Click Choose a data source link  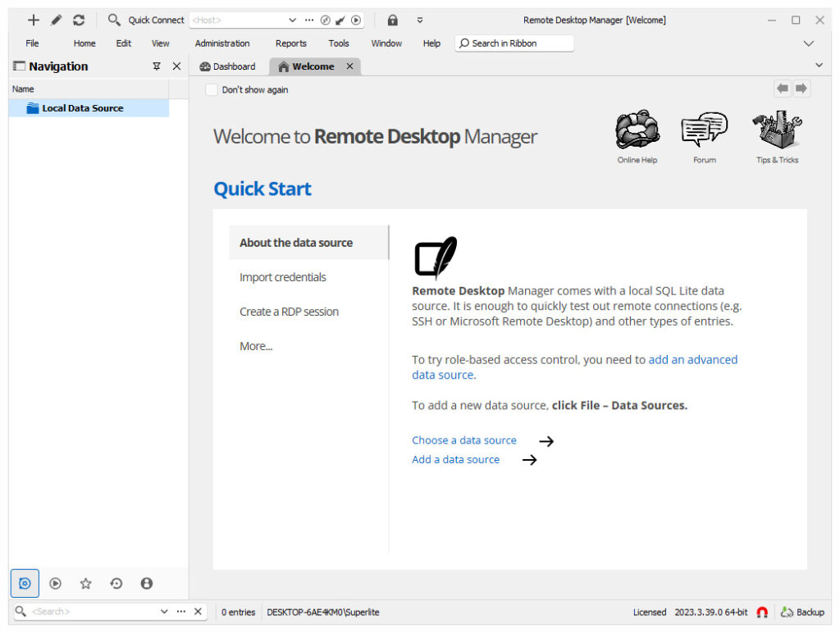[x=464, y=440]
